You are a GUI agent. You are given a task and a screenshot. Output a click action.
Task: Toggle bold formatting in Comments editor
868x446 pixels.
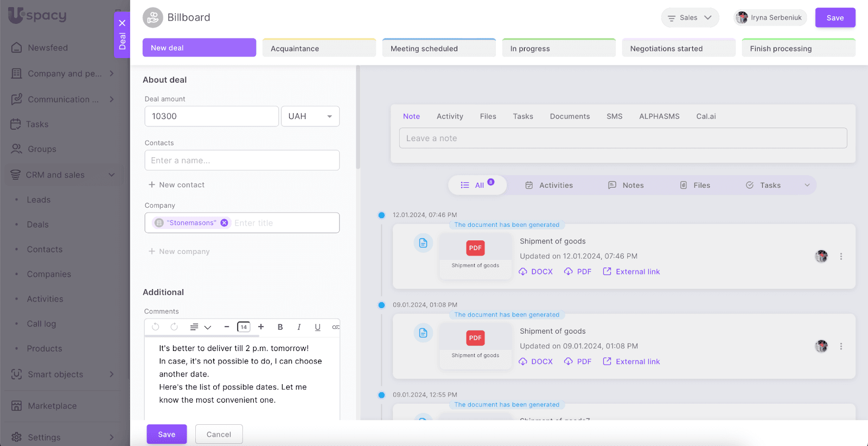(280, 327)
